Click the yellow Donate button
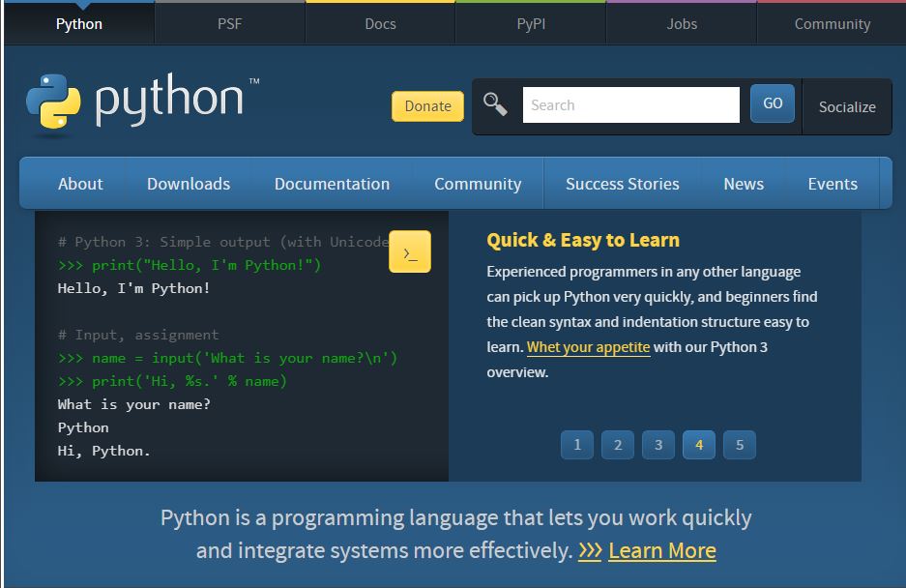Viewport: 906px width, 588px height. (x=427, y=106)
